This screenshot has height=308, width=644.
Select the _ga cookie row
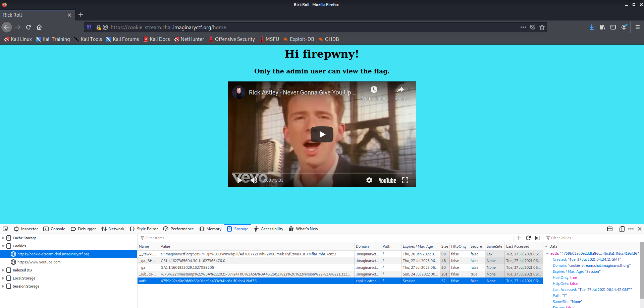(340, 267)
